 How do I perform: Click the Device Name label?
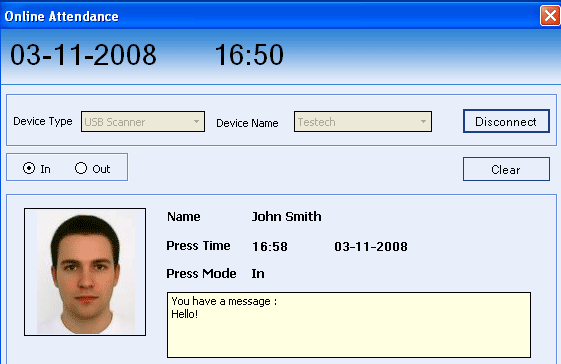pos(247,123)
